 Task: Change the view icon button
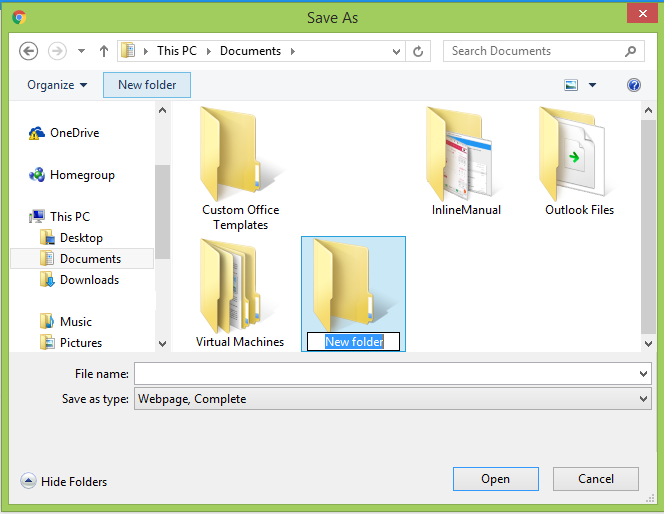(x=571, y=85)
